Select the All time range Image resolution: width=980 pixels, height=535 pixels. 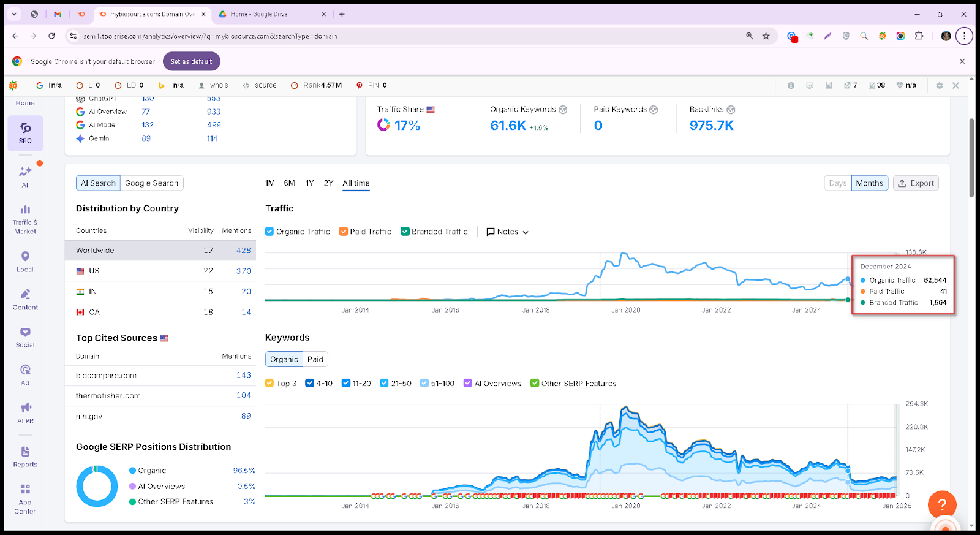pos(356,183)
